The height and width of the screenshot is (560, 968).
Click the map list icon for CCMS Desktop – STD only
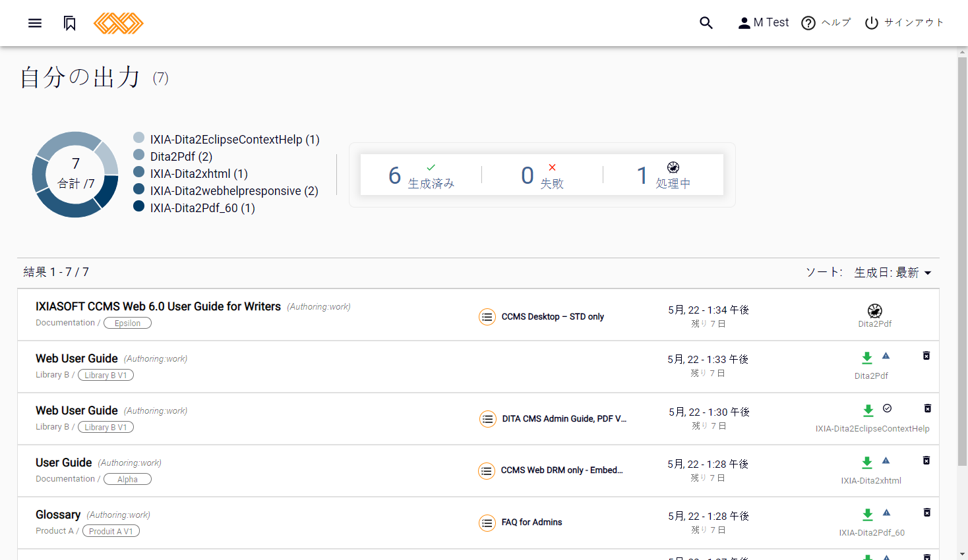click(487, 317)
